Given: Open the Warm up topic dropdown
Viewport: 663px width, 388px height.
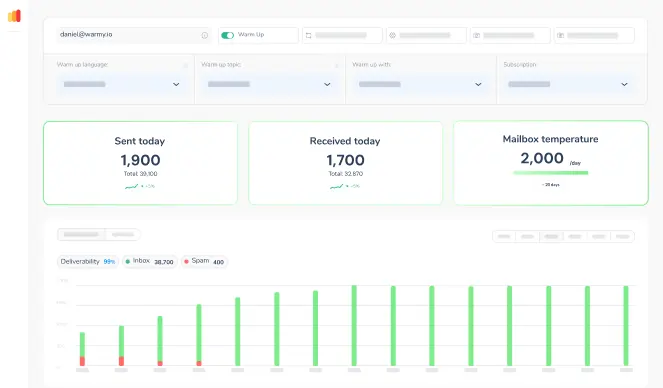Looking at the screenshot, I should [x=270, y=84].
